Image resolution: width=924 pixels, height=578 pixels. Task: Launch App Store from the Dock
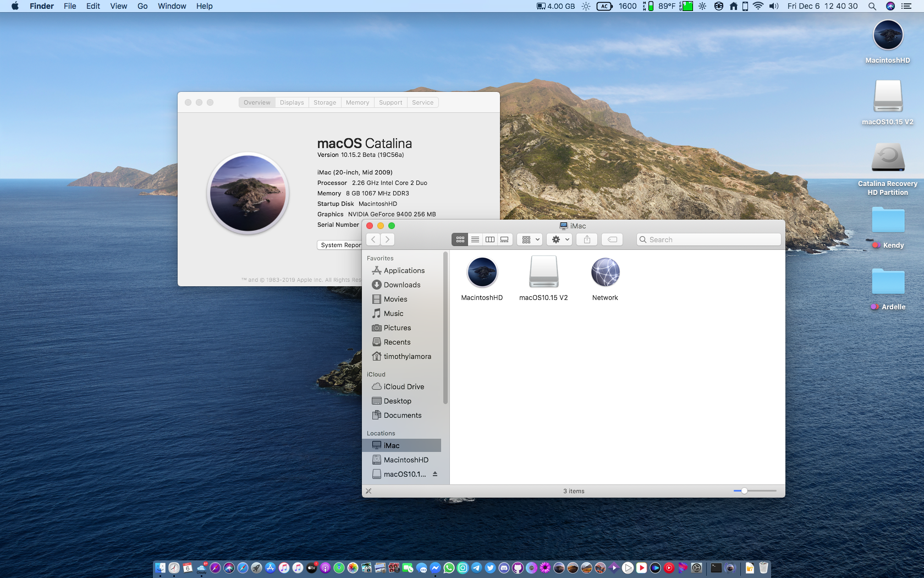point(270,568)
